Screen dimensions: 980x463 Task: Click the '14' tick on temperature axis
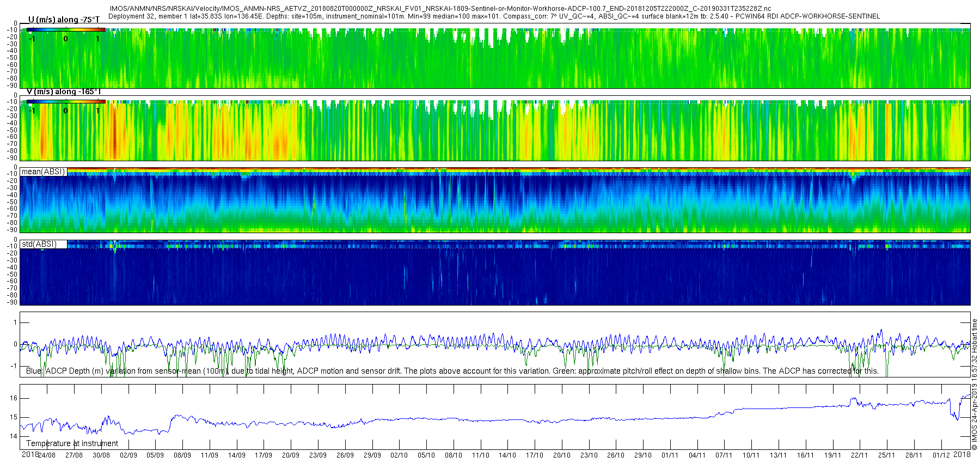tap(14, 436)
